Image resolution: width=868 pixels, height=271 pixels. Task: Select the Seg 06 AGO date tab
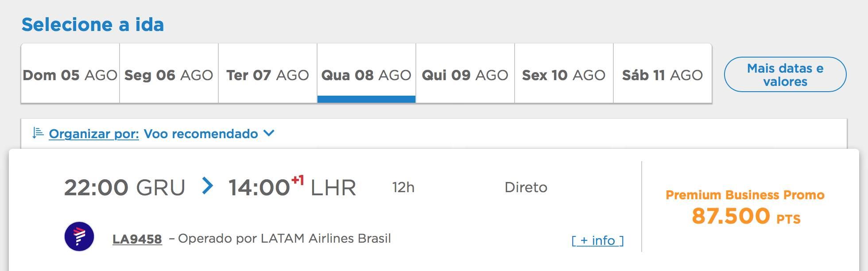coord(169,74)
